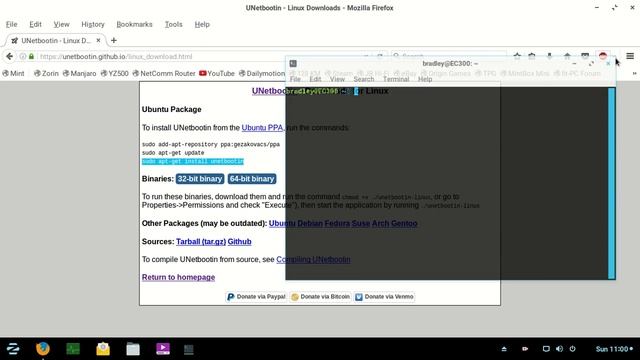Open the Zorin start menu
The height and width of the screenshot is (360, 640).
tap(13, 349)
